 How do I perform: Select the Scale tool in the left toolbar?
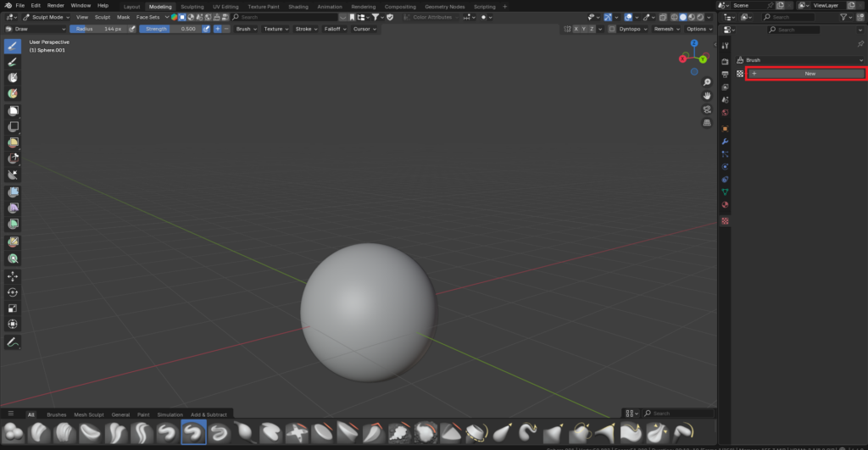click(x=12, y=308)
